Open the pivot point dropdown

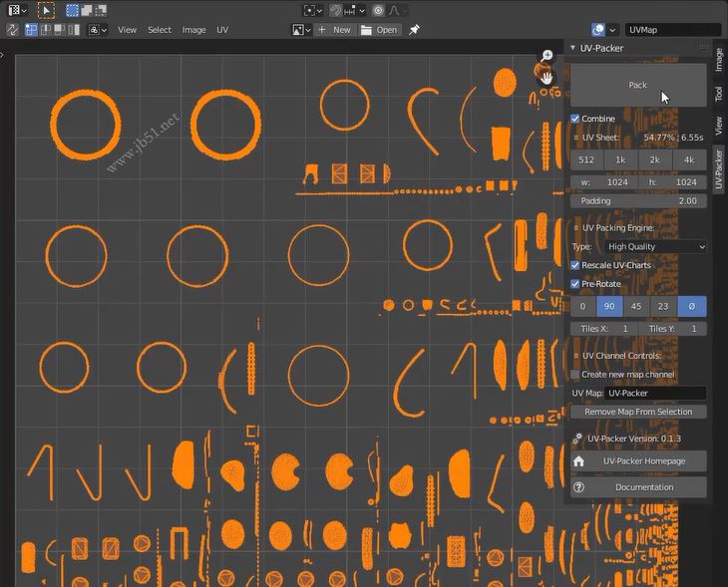point(312,10)
